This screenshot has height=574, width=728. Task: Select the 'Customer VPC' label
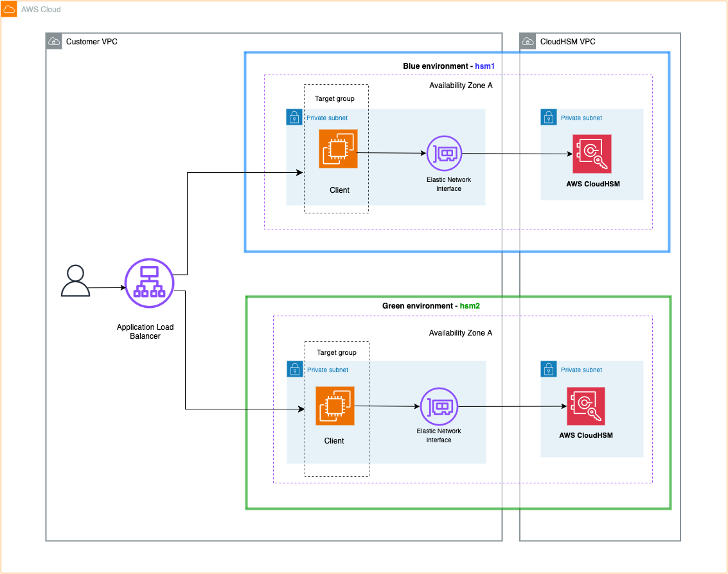[91, 41]
